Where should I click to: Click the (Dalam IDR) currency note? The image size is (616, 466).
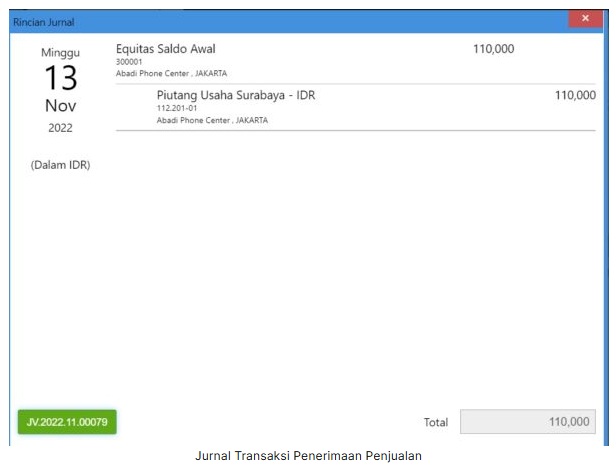[x=60, y=165]
